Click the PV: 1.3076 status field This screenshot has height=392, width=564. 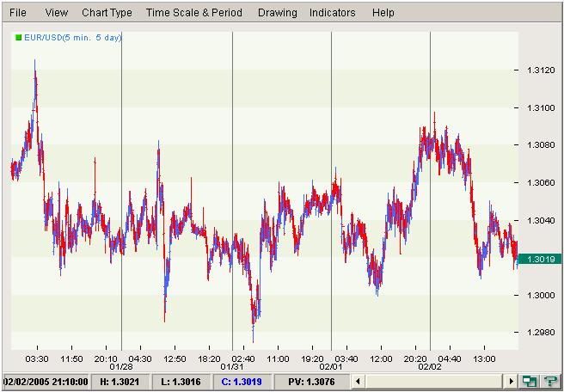(x=311, y=382)
